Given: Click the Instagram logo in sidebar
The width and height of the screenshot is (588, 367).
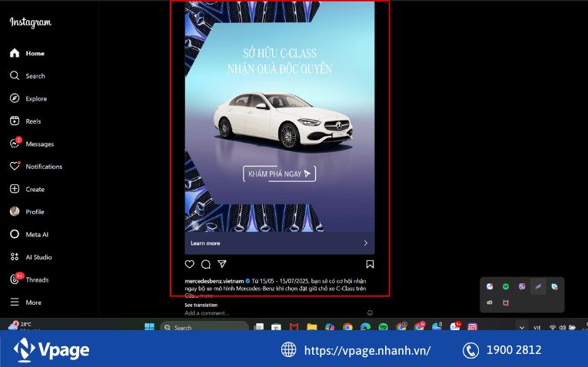Looking at the screenshot, I should point(31,22).
